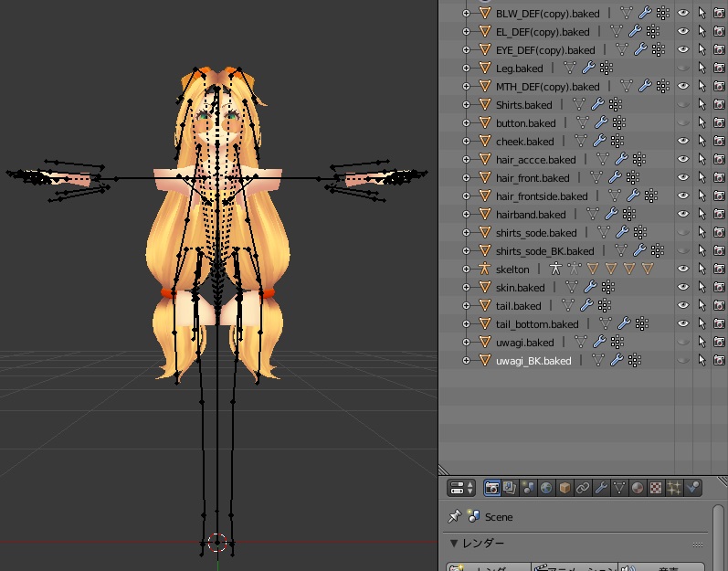Click the Object Data tab triangle icon
This screenshot has width=728, height=571.
coord(619,488)
